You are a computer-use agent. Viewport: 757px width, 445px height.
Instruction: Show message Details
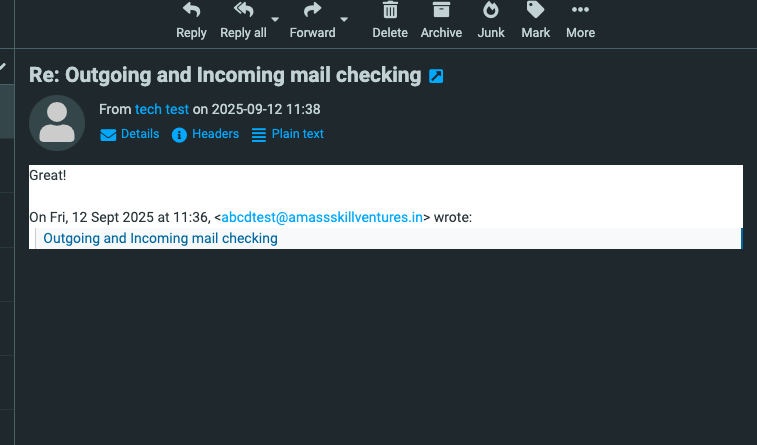(x=130, y=134)
